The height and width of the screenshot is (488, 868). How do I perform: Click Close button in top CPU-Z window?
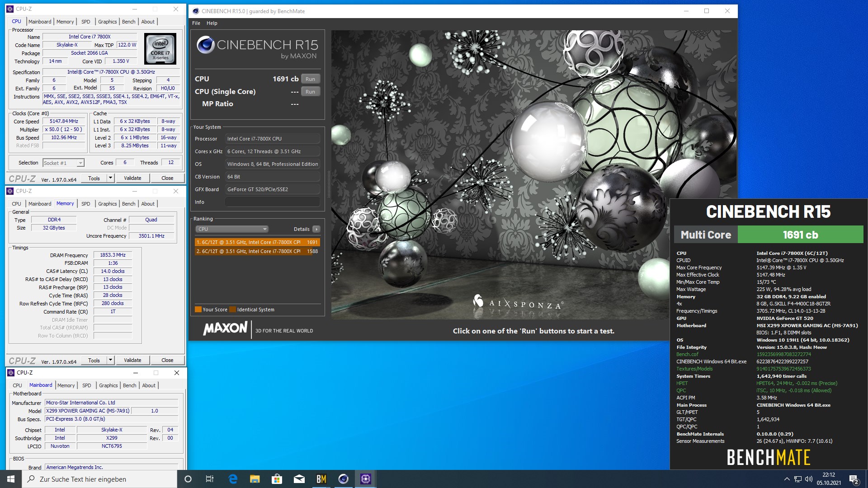[167, 178]
